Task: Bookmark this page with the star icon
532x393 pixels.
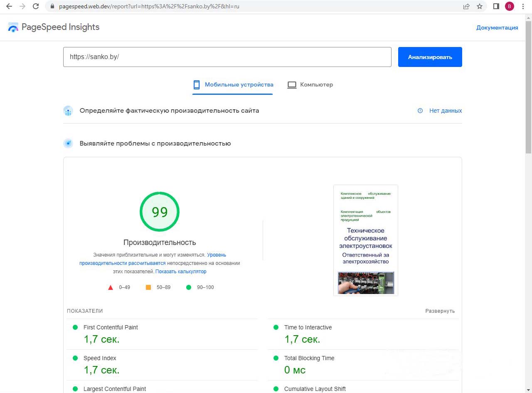Action: click(480, 6)
